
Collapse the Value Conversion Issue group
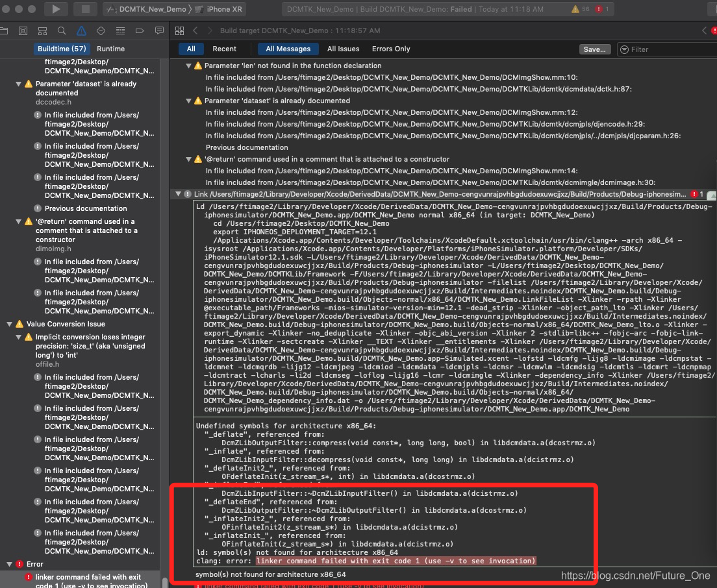(9, 324)
